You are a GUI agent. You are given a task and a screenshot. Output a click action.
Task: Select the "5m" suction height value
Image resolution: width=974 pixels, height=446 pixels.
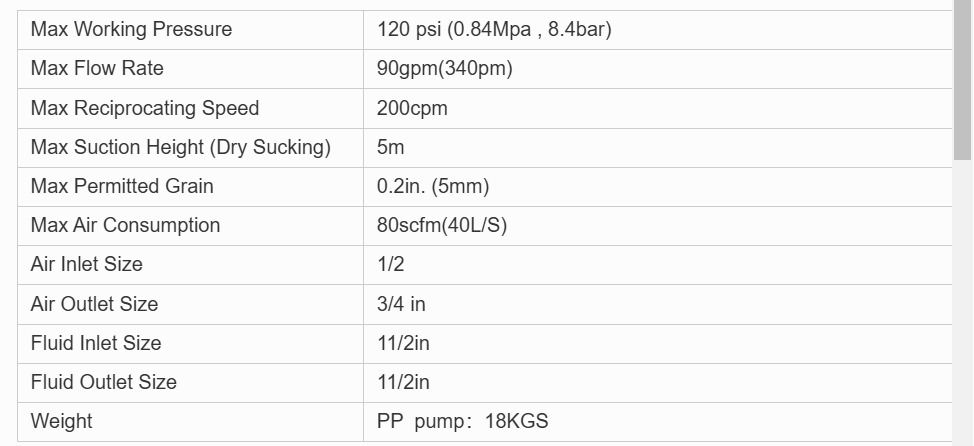391,147
